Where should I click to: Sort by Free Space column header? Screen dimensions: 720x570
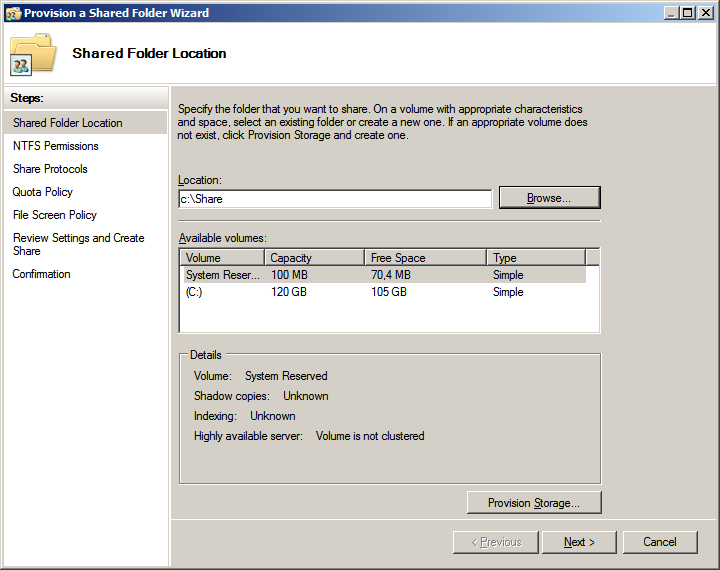[x=426, y=258]
